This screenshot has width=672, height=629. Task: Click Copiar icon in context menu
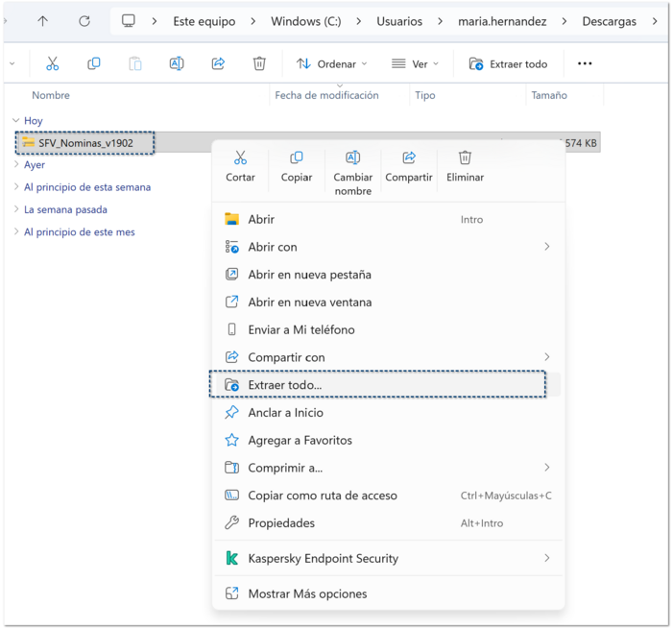pyautogui.click(x=297, y=158)
